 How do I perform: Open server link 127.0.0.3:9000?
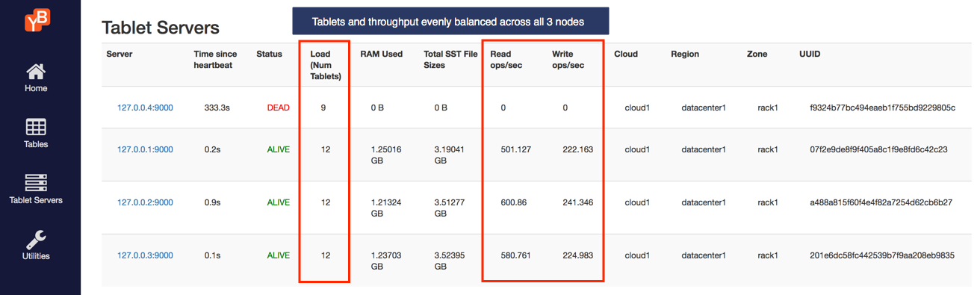coord(145,255)
